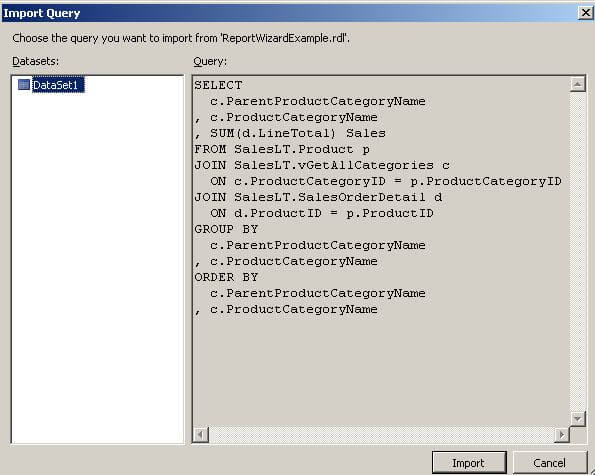Click the ORDER BY line in query
The image size is (595, 475).
[x=226, y=277]
